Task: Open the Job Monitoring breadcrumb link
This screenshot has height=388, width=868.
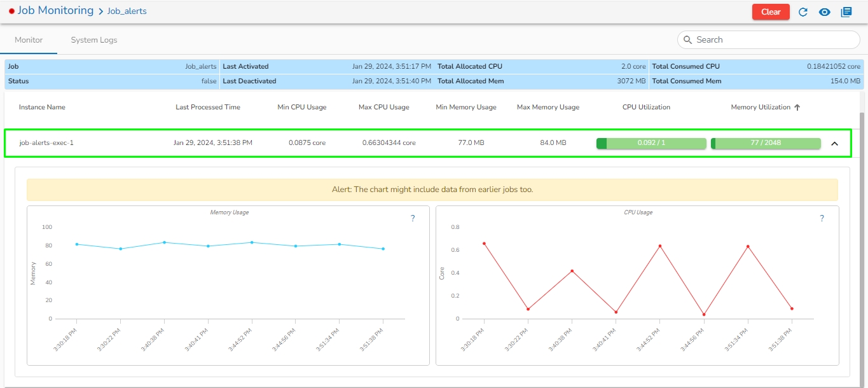Action: 55,11
